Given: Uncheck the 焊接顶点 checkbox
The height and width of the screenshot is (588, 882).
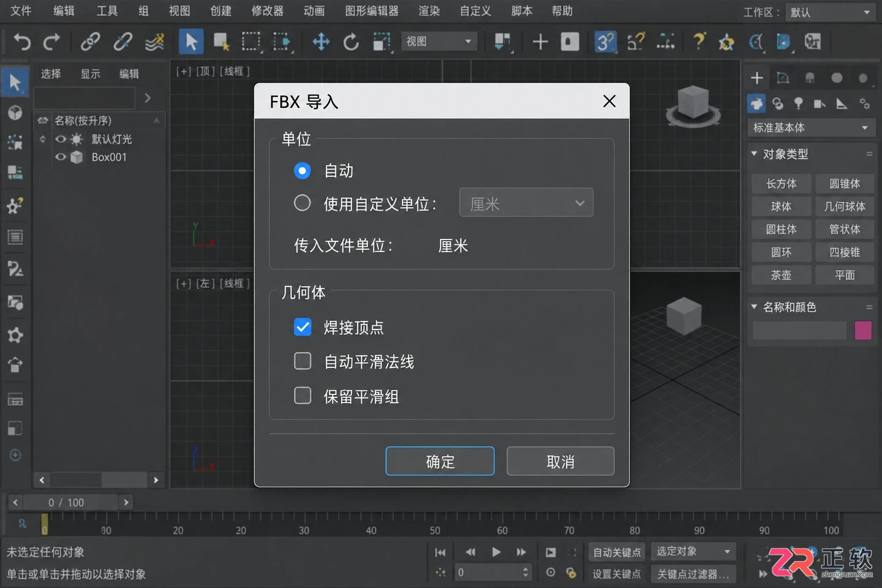Looking at the screenshot, I should point(303,327).
